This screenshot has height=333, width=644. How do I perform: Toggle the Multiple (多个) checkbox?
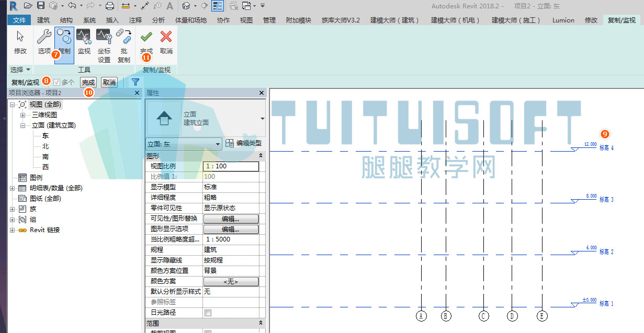point(57,82)
